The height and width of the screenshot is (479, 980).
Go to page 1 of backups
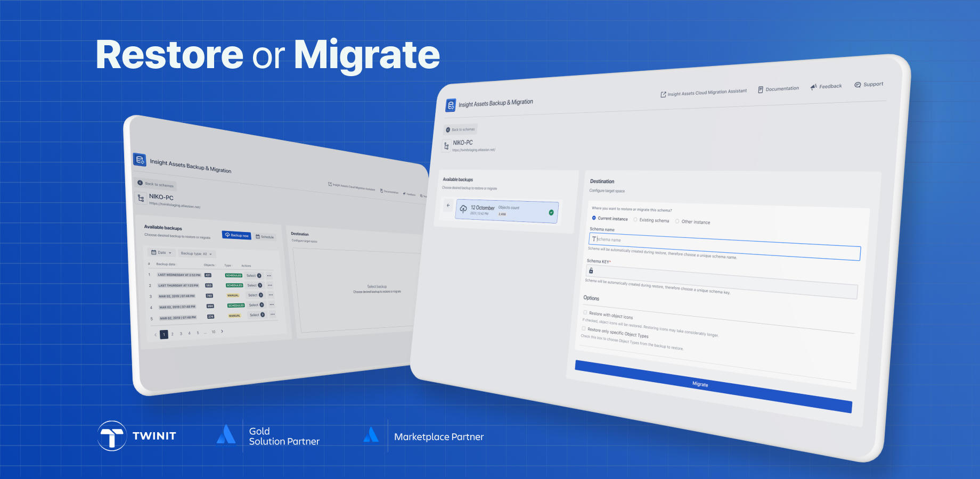(164, 334)
